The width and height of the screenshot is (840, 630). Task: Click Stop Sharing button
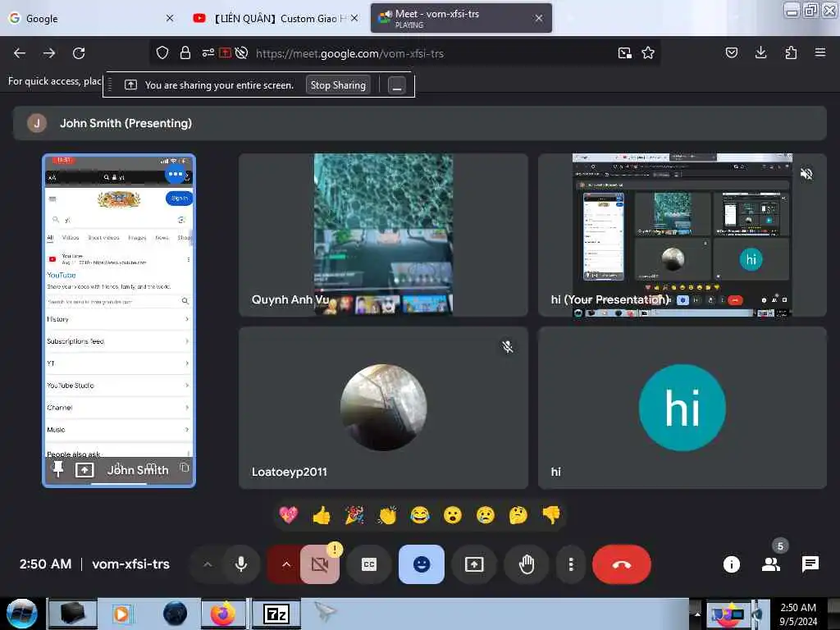(x=338, y=84)
